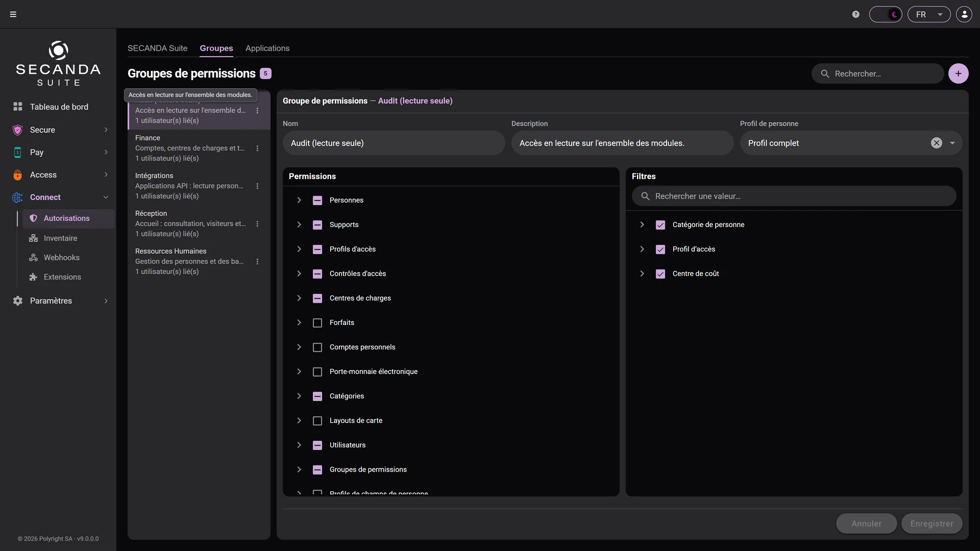This screenshot has height=551, width=980.
Task: Click the Access padlock icon
Action: [x=18, y=174]
